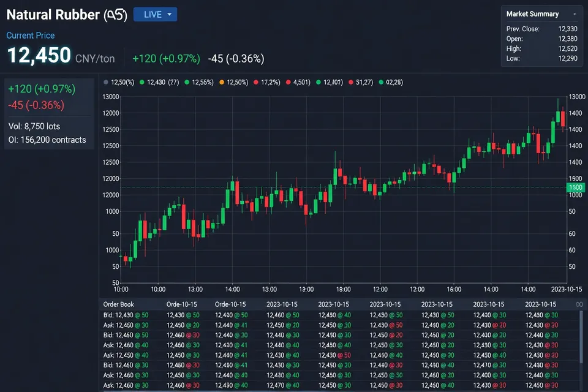
Task: Click the Bid: 12,430 @ 50 order row
Action: point(126,315)
